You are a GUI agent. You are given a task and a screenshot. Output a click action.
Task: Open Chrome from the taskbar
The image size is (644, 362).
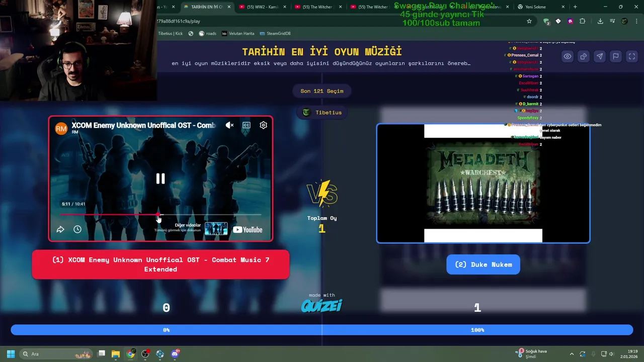(x=130, y=354)
